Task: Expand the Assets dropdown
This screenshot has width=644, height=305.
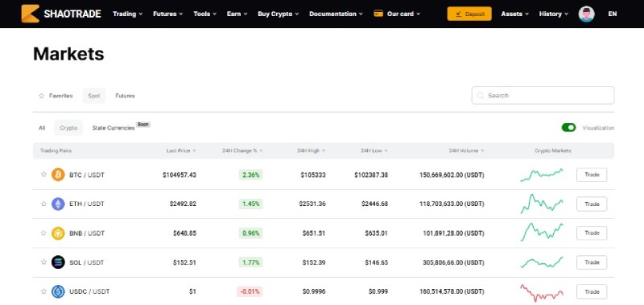Action: click(514, 14)
